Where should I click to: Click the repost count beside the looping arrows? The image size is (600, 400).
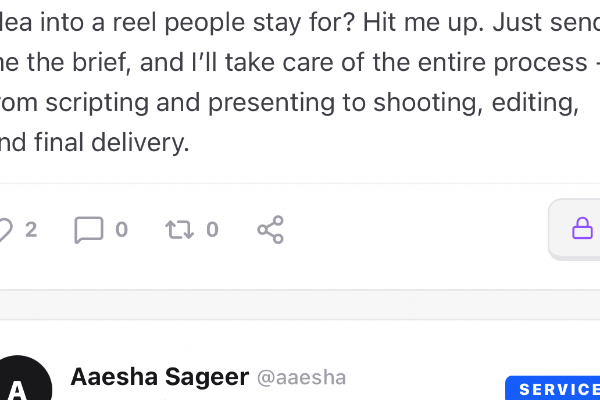coord(212,230)
